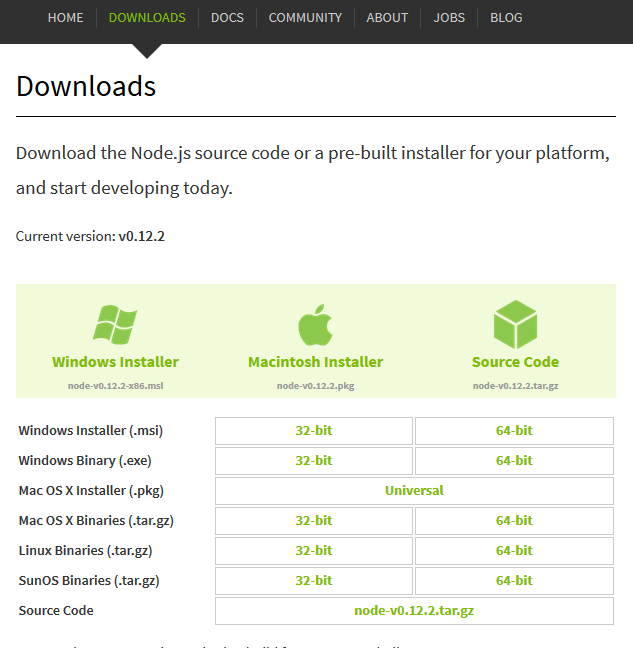Click the Linux Binaries (.tar.gz) row label
This screenshot has width=633, height=648.
pyautogui.click(x=86, y=551)
